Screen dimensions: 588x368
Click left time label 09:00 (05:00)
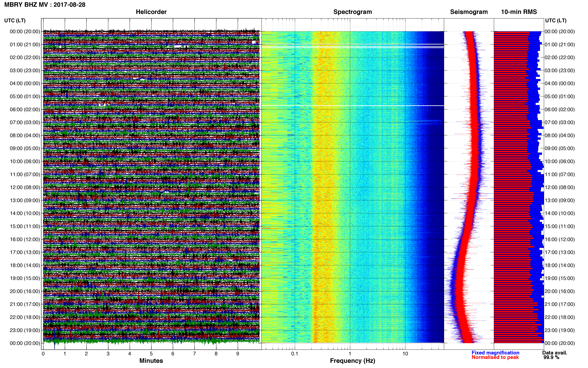click(25, 148)
